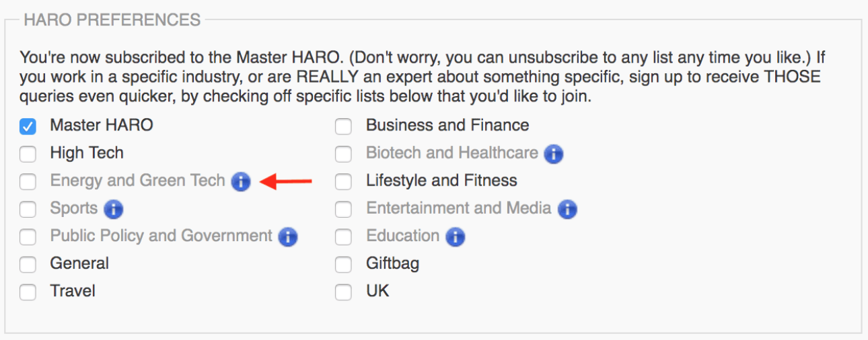Tick the UK list checkbox
This screenshot has width=868, height=340.
click(x=343, y=292)
